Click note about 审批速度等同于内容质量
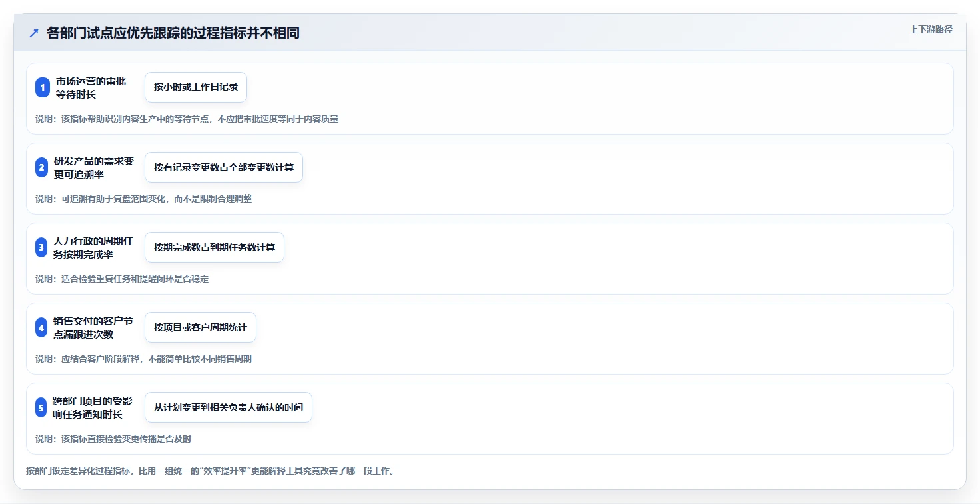 click(187, 119)
